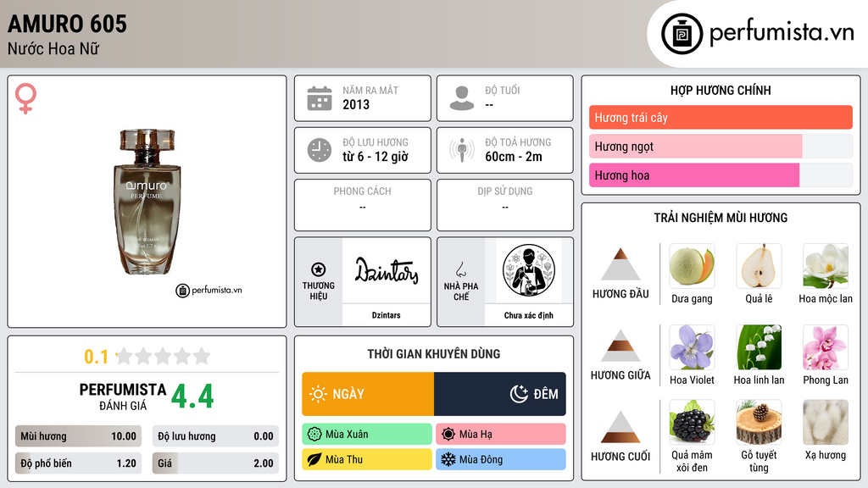Click the Dưa gang melon image
Image resolution: width=868 pixels, height=488 pixels.
tap(692, 266)
